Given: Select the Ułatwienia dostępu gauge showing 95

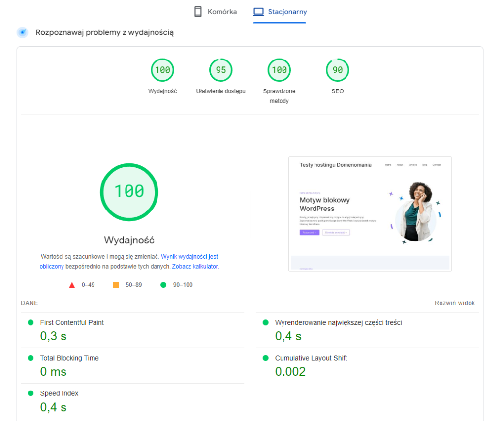Looking at the screenshot, I should pyautogui.click(x=220, y=70).
